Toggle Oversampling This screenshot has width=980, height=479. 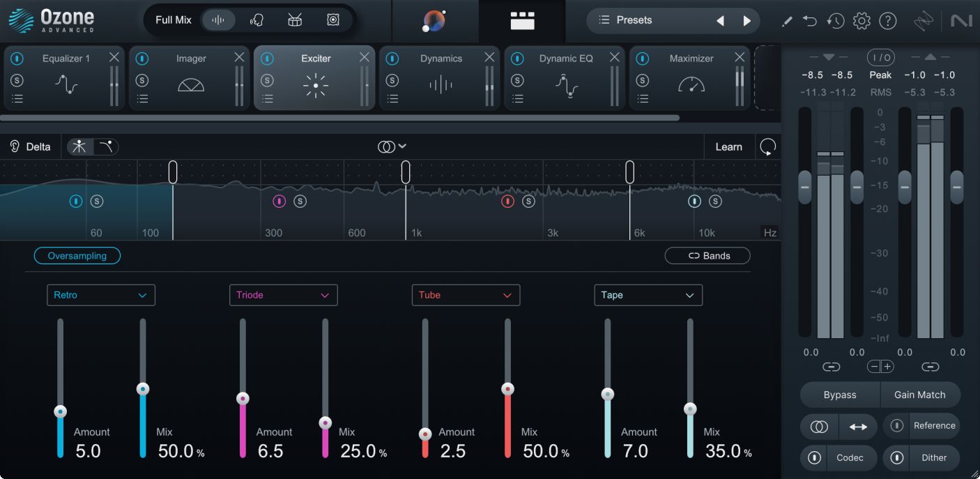coord(77,256)
